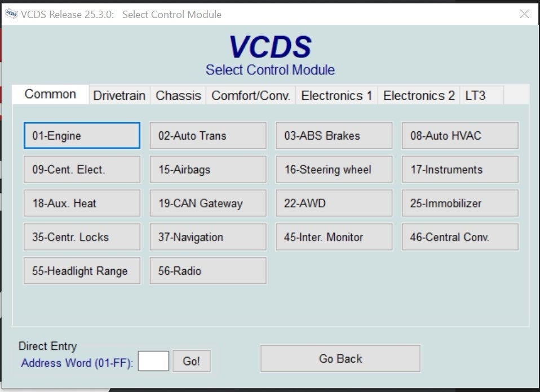Open the 01-Engine control module
This screenshot has height=392, width=540.
click(x=82, y=135)
